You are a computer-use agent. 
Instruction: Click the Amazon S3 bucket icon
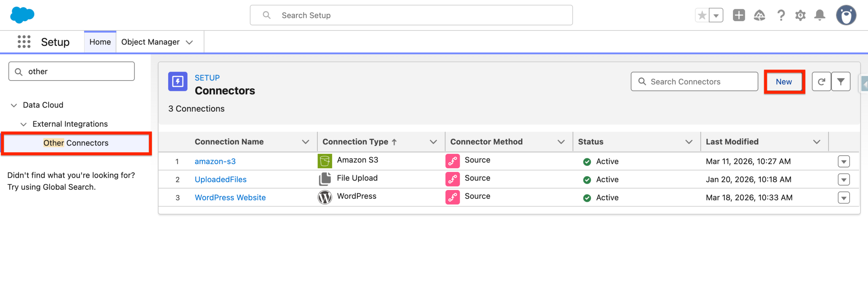point(324,161)
